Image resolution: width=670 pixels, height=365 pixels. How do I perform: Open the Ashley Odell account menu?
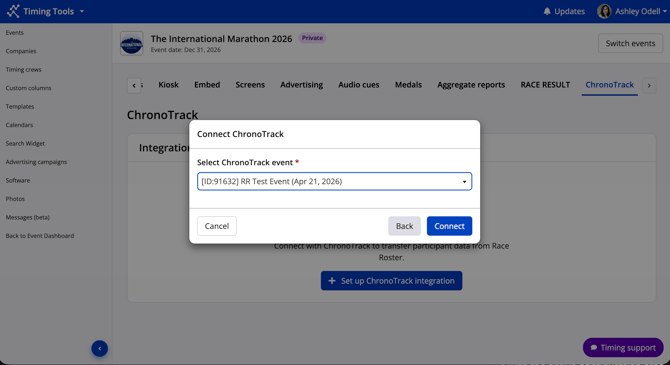click(x=641, y=11)
